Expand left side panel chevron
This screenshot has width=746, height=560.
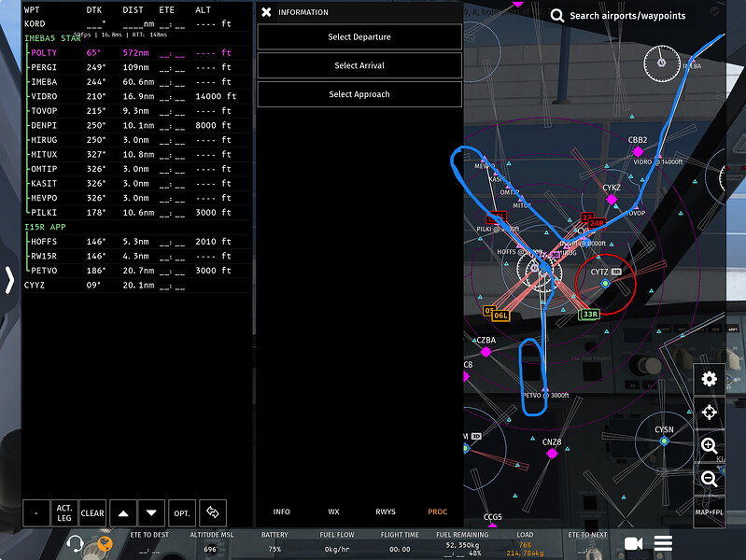[x=9, y=279]
